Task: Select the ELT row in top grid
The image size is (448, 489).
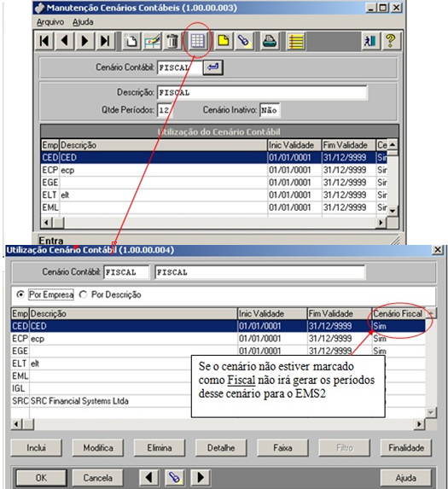Action: (x=214, y=195)
